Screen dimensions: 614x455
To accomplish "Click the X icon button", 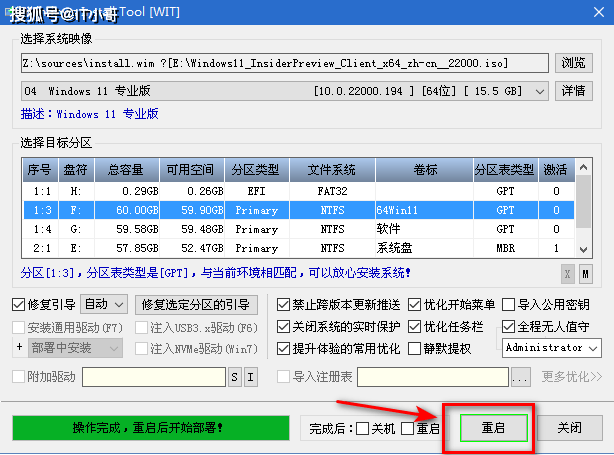I will pos(567,274).
